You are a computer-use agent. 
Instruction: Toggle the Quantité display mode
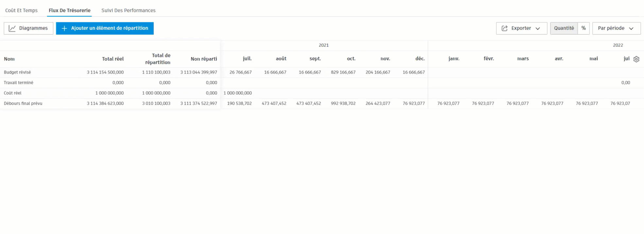564,28
